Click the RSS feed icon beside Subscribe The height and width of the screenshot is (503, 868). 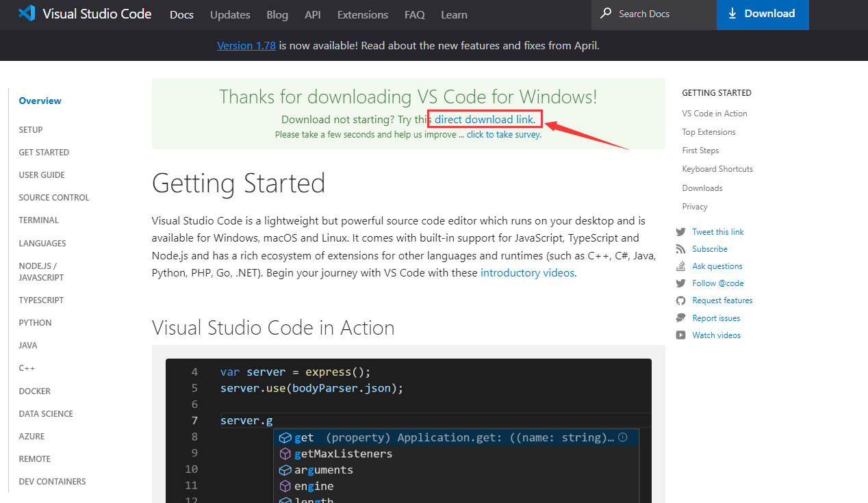680,249
